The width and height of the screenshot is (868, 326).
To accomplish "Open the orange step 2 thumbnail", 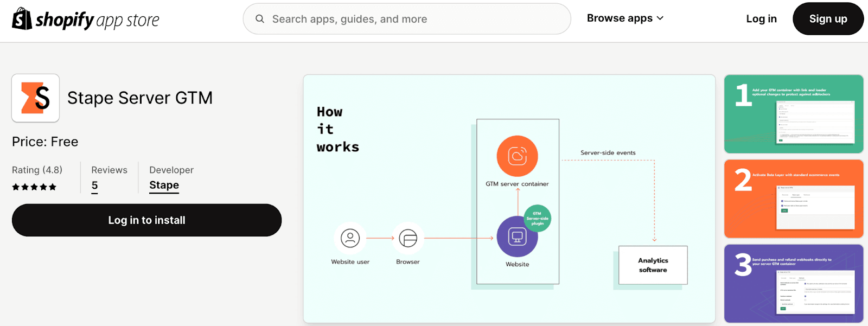I will point(794,199).
